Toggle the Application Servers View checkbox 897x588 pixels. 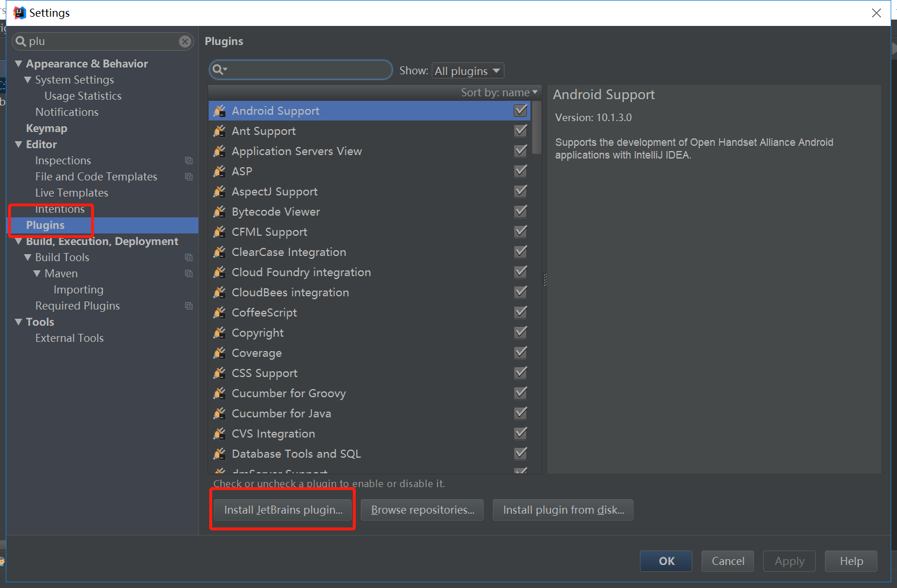[521, 150]
